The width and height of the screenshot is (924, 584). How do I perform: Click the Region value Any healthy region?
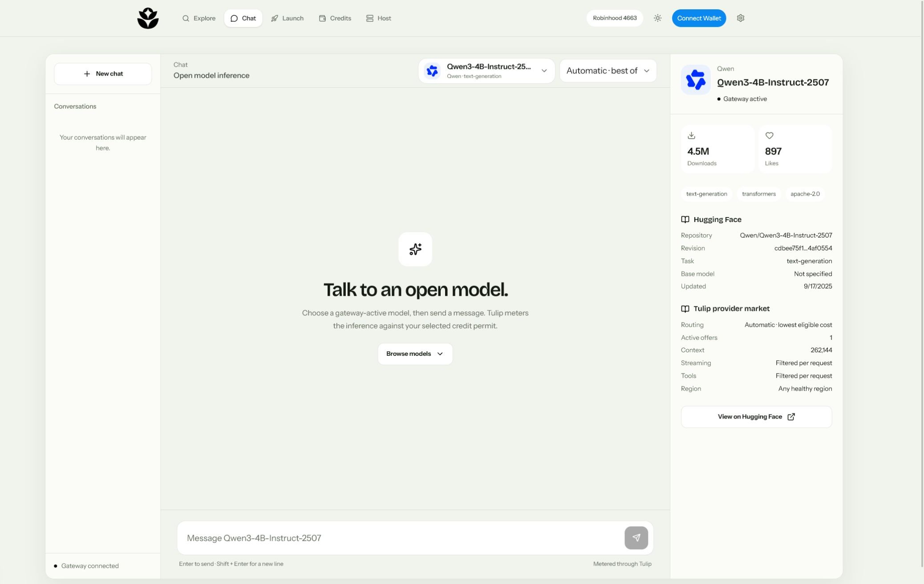805,389
